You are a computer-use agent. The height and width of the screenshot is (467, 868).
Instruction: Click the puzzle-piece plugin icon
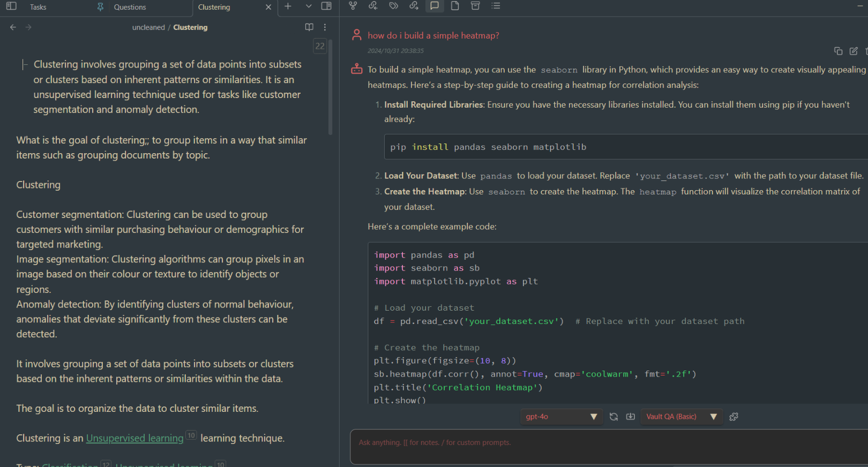[734, 417]
